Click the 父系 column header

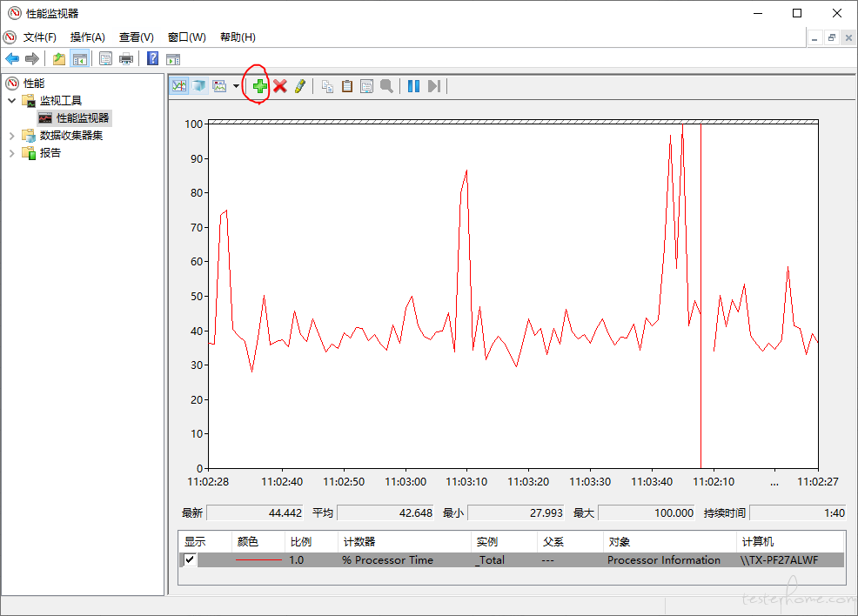(x=570, y=541)
